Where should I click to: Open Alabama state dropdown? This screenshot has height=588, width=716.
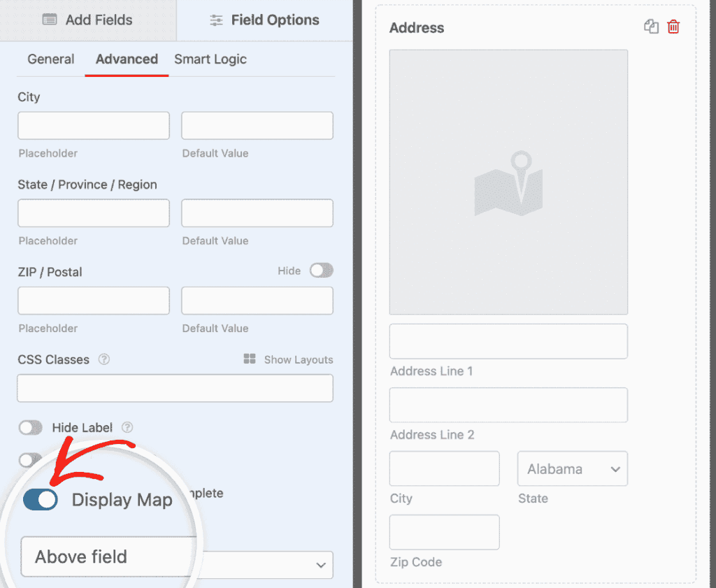pyautogui.click(x=572, y=468)
